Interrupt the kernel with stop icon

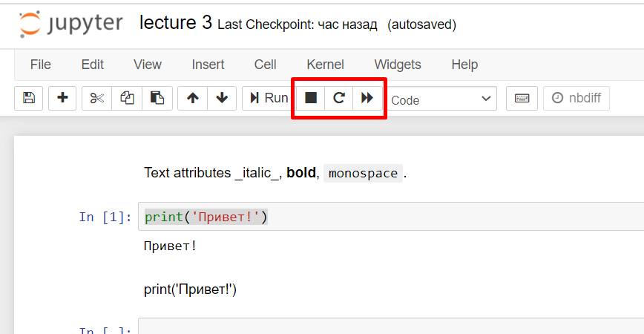(x=311, y=98)
